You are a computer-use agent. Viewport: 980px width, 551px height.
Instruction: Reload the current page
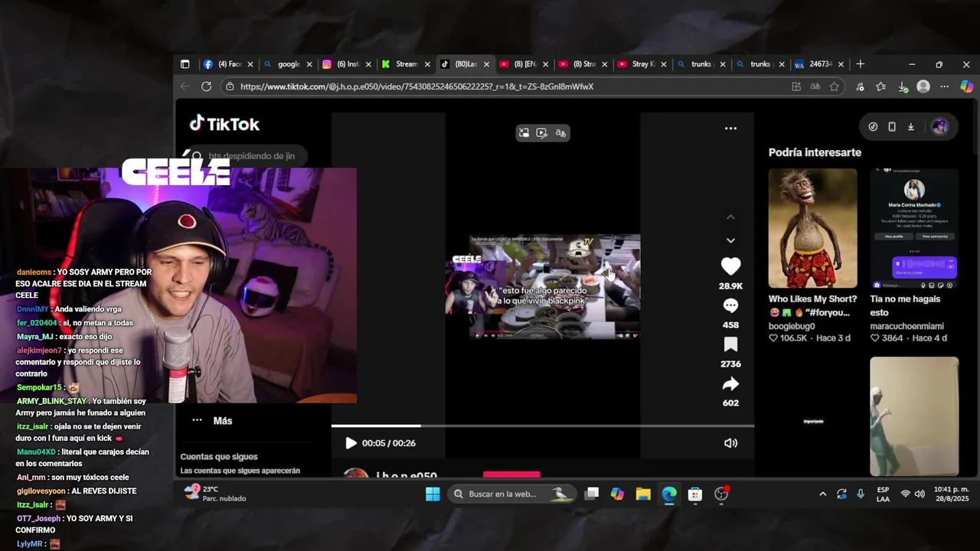206,86
